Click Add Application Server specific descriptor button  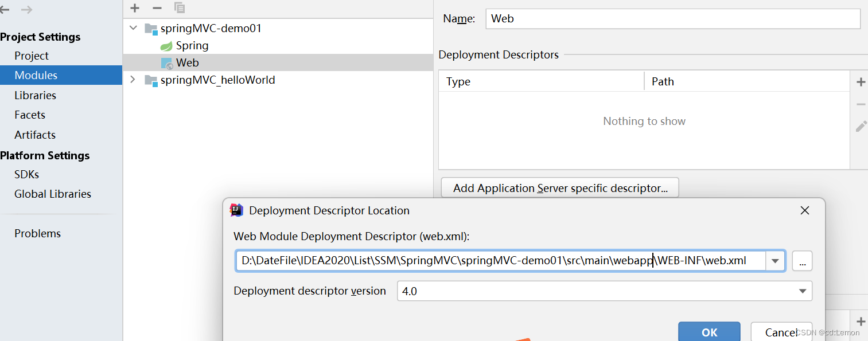click(560, 188)
